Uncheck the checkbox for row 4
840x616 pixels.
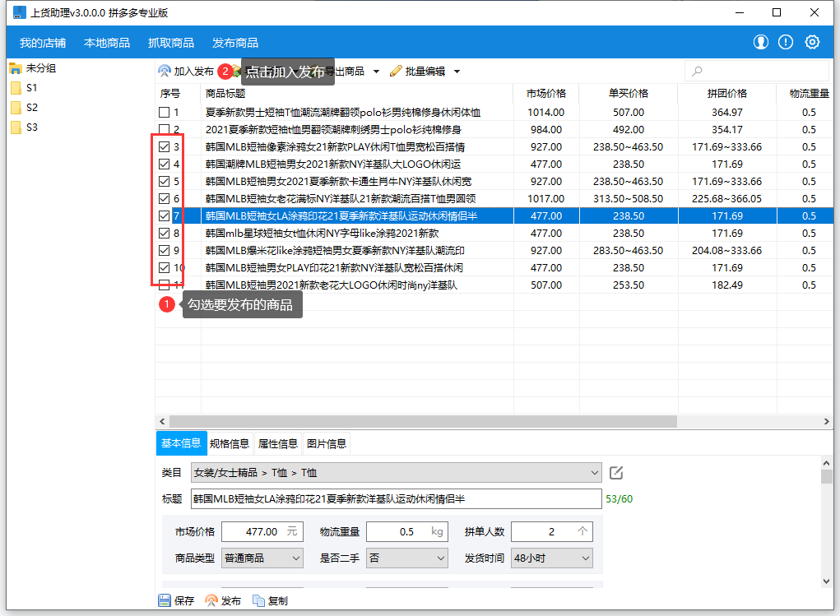(x=165, y=164)
